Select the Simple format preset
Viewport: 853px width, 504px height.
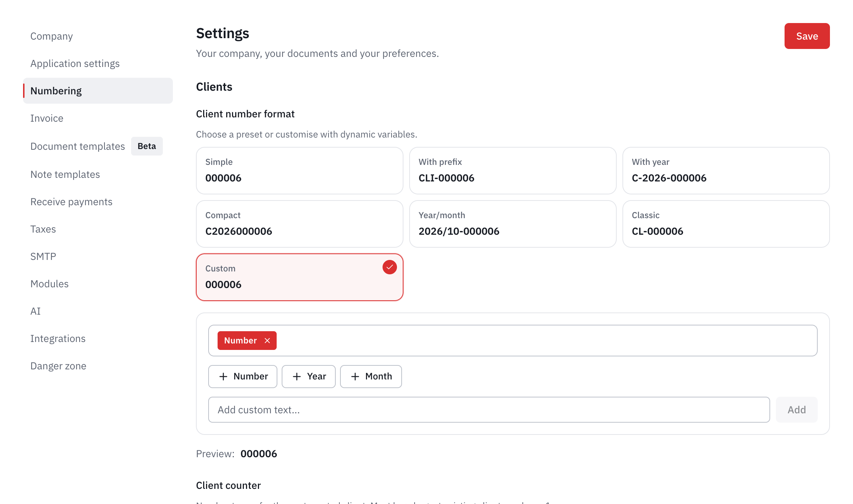[x=300, y=171]
